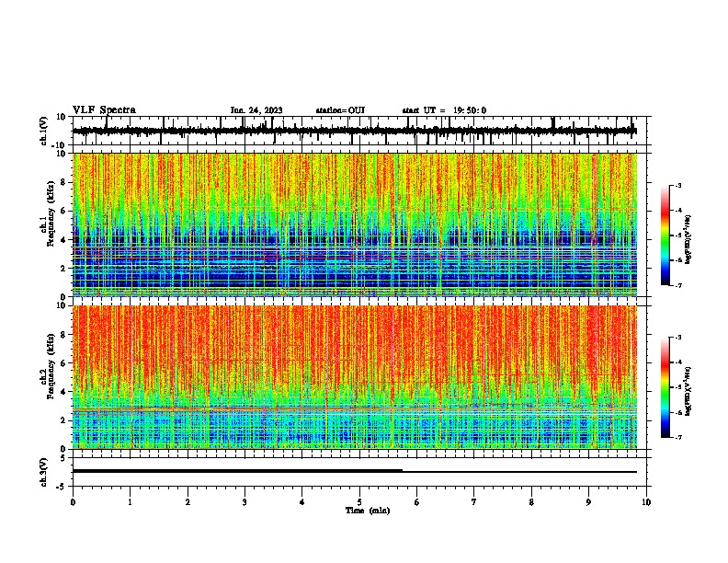Click the '6' kHz tick on ch.2 spectrogram
Image resolution: width=728 pixels, height=563 pixels.
point(64,363)
